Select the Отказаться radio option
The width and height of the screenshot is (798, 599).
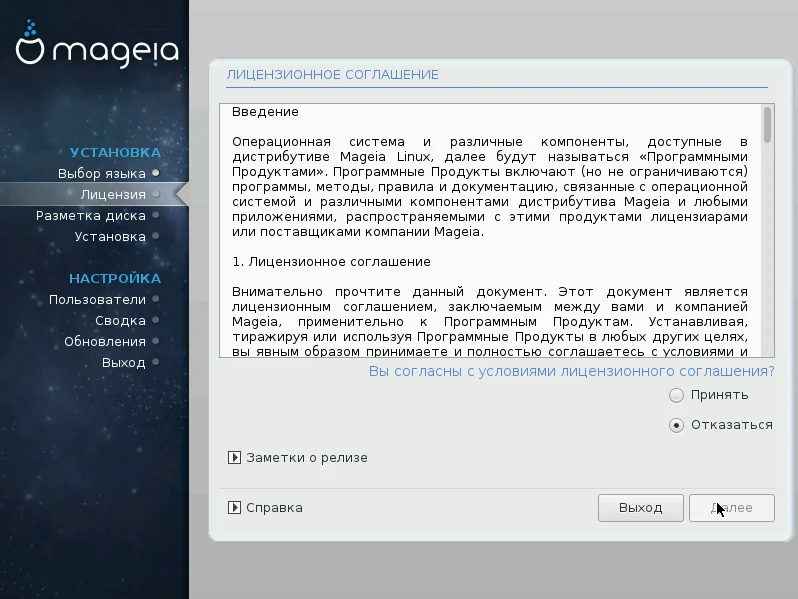point(676,425)
